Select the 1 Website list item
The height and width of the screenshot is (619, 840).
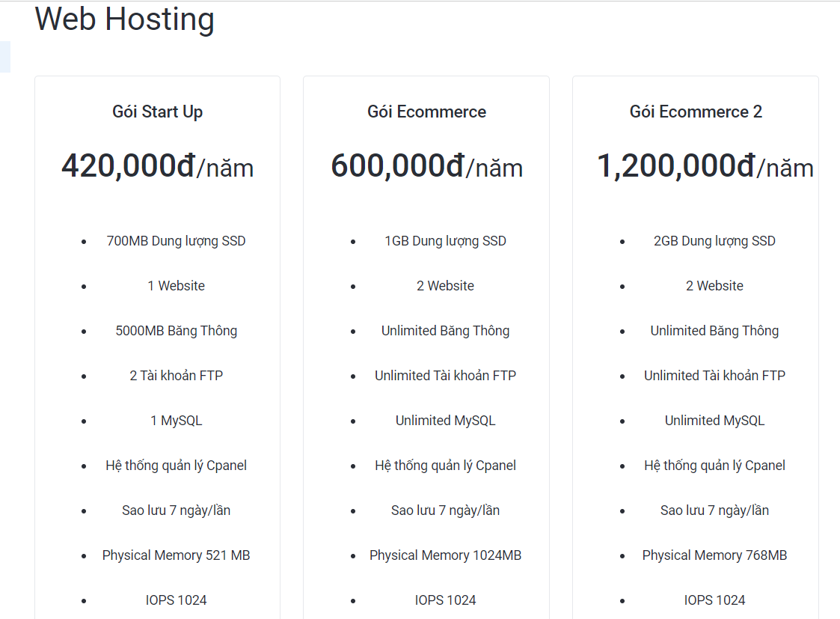tap(176, 286)
